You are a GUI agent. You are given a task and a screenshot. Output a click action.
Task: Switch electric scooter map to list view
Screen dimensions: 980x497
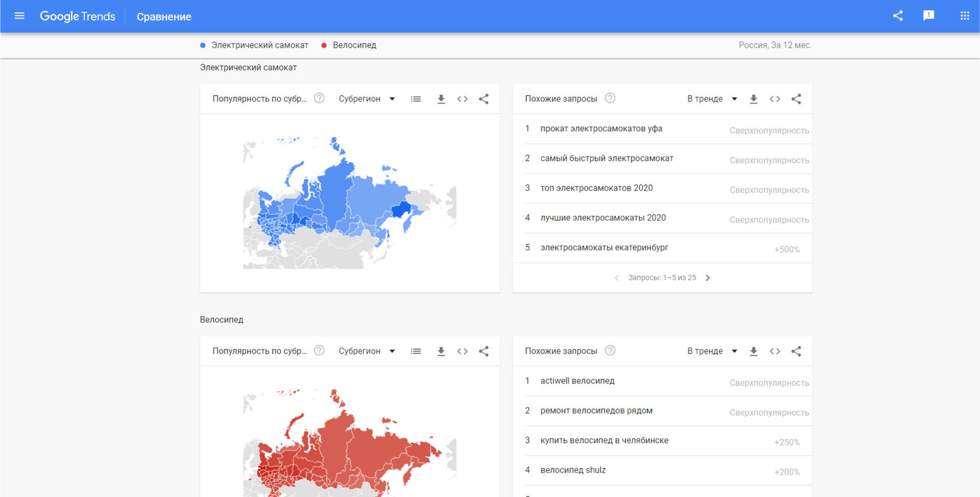[416, 99]
